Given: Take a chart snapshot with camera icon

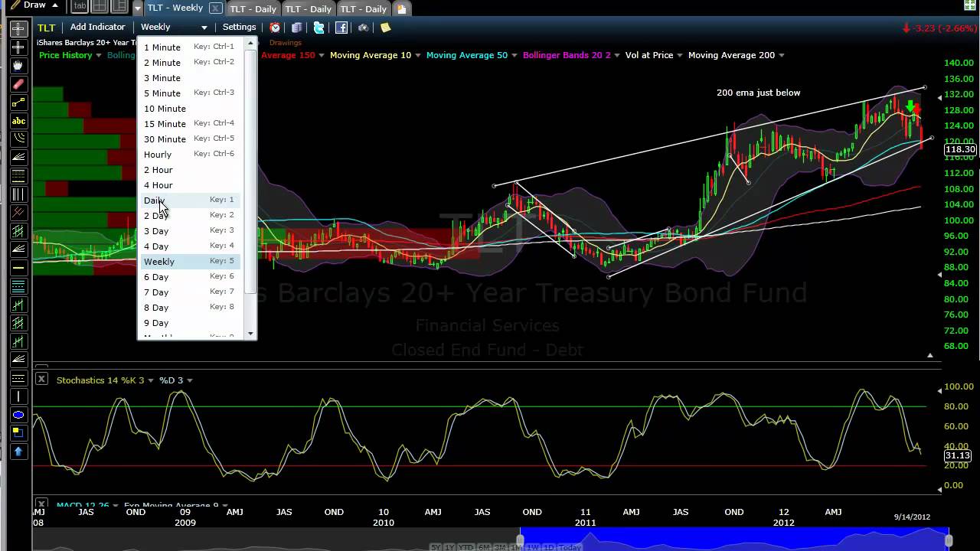Looking at the screenshot, I should click(364, 28).
